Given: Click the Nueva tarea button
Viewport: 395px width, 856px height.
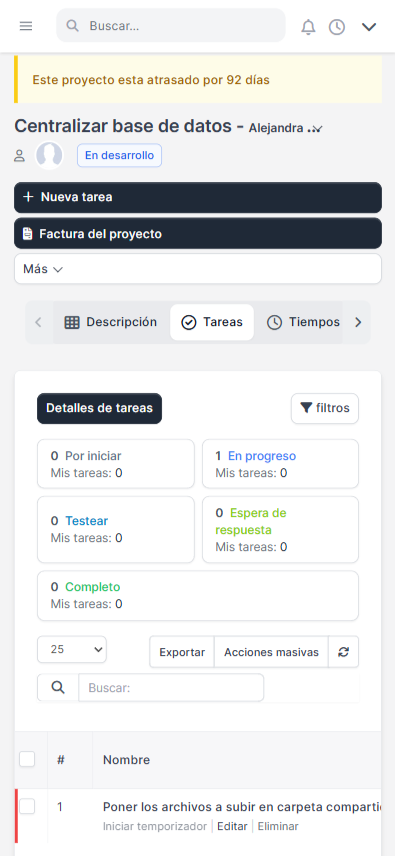Looking at the screenshot, I should tap(198, 197).
